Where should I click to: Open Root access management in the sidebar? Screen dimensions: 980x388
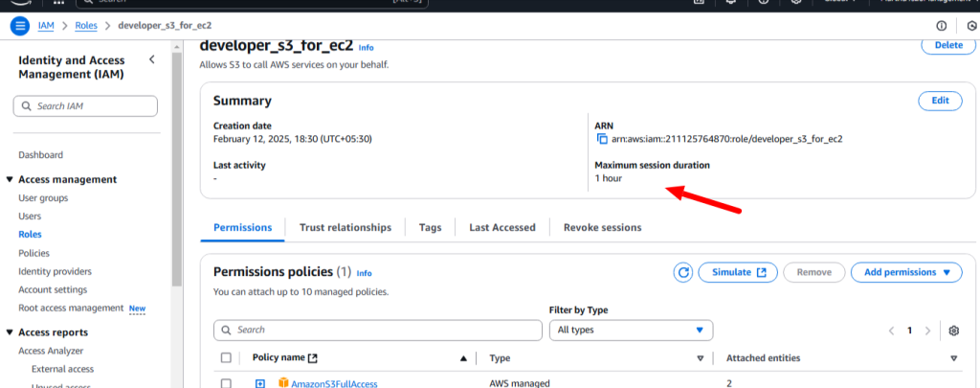pos(71,308)
